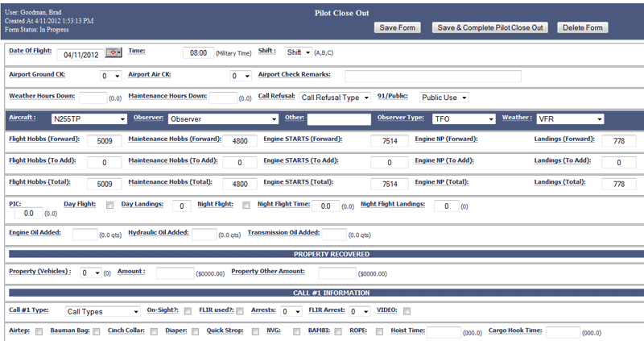This screenshot has width=644, height=341.
Task: Open the Weather VFR dropdown
Action: (570, 119)
